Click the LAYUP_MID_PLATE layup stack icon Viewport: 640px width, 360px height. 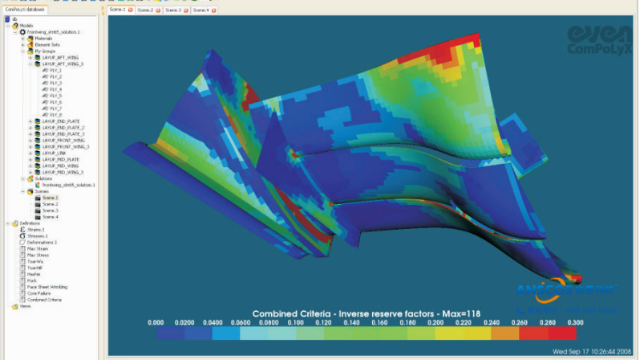coord(38,160)
